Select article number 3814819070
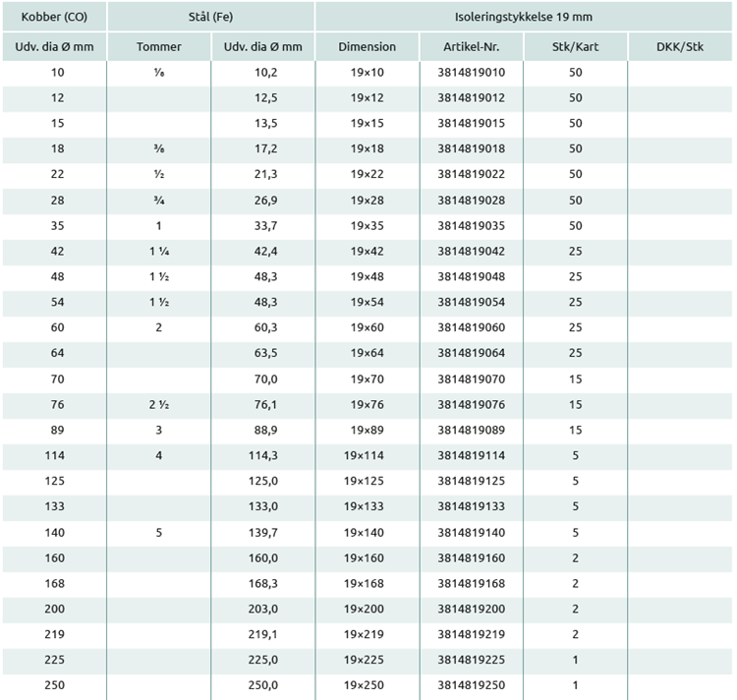Screen dimensions: 737x700 click(472, 379)
